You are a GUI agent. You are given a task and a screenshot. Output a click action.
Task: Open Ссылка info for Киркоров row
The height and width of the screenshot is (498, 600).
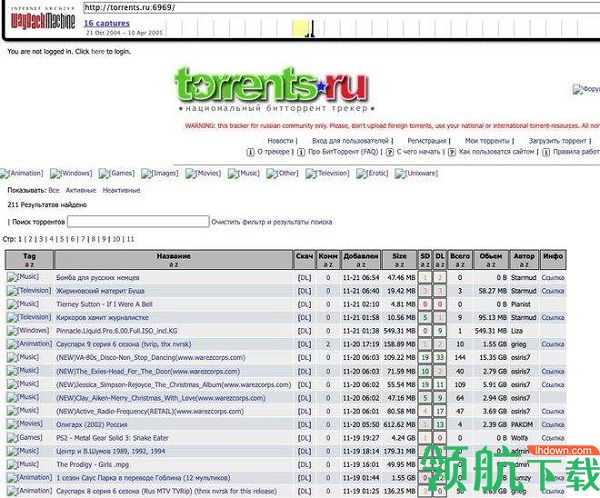point(553,318)
